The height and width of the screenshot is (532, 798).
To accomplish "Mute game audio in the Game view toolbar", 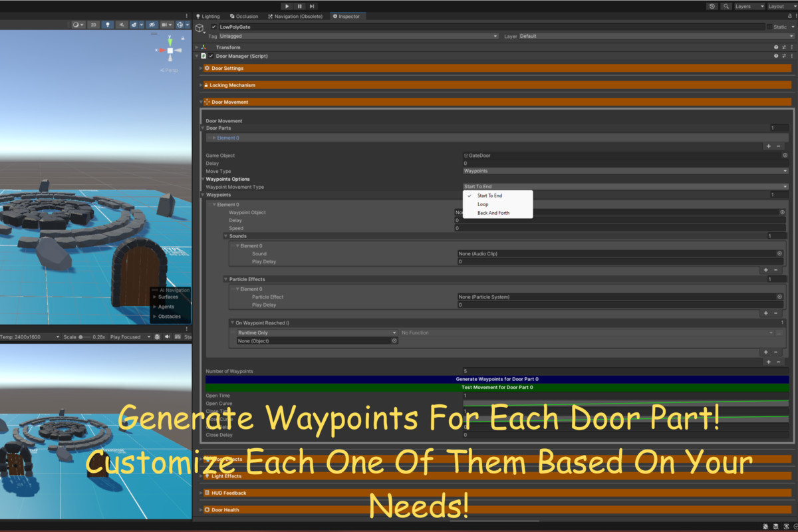I will 167,337.
